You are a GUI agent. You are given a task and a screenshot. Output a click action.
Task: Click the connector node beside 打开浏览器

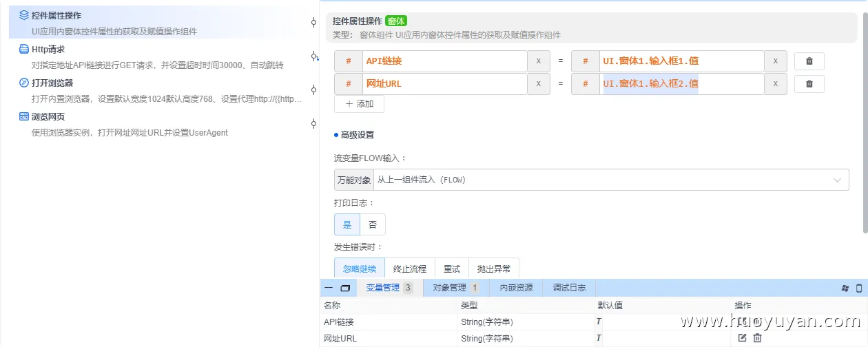(x=313, y=90)
